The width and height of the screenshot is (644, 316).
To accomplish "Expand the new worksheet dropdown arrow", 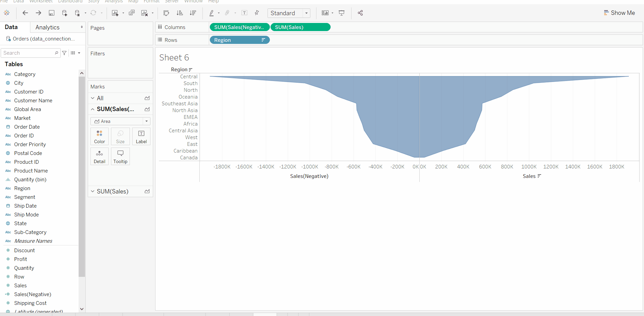I will [x=123, y=13].
